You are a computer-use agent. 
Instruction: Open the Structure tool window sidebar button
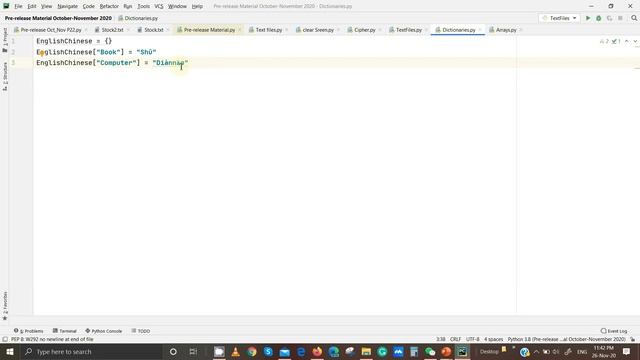[x=5, y=76]
